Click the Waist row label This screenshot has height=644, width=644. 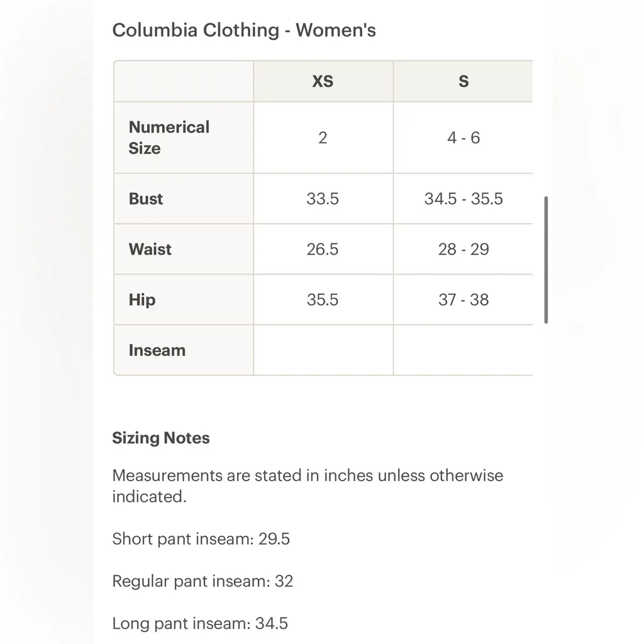[150, 249]
